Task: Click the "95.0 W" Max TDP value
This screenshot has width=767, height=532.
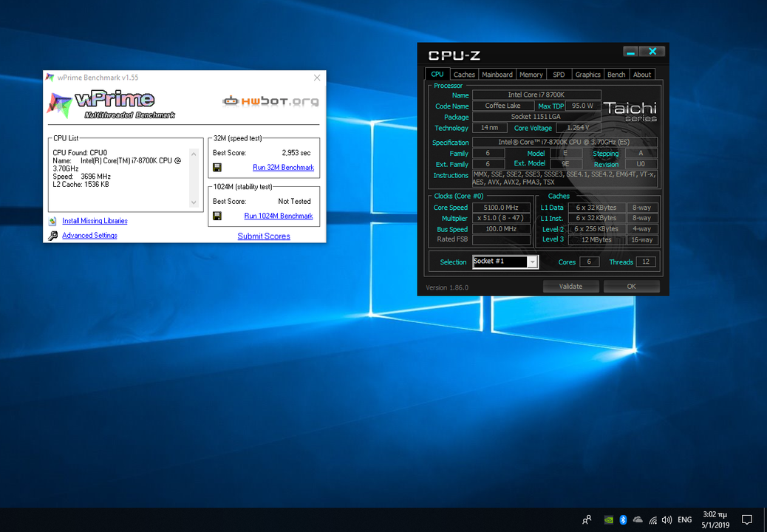Action: tap(582, 106)
